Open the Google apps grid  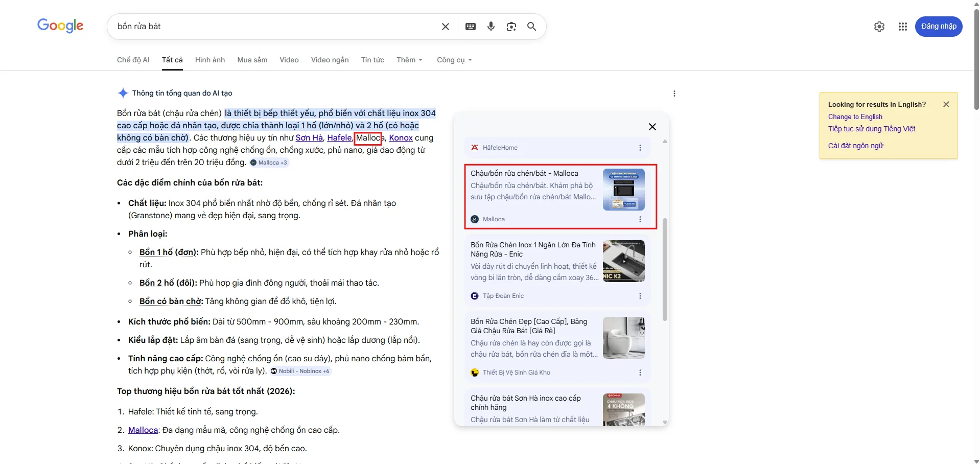tap(903, 27)
